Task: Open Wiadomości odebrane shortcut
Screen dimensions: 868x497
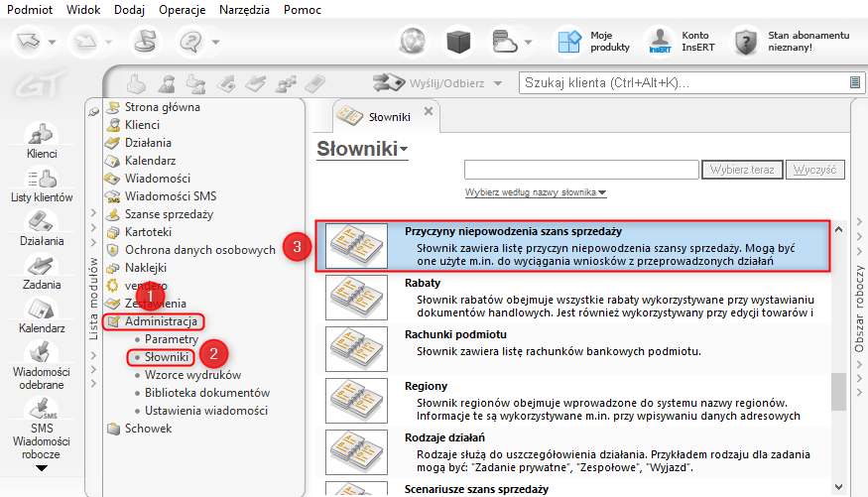Action: click(x=42, y=366)
